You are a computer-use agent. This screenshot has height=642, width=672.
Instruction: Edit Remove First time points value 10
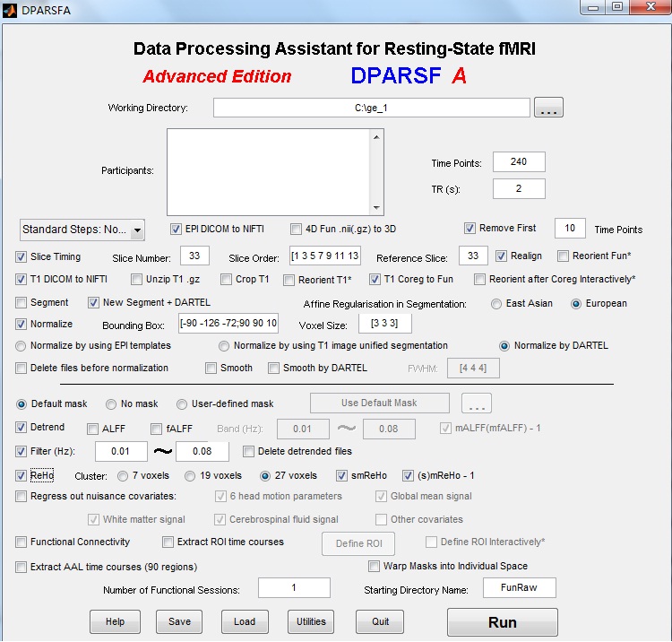[570, 228]
